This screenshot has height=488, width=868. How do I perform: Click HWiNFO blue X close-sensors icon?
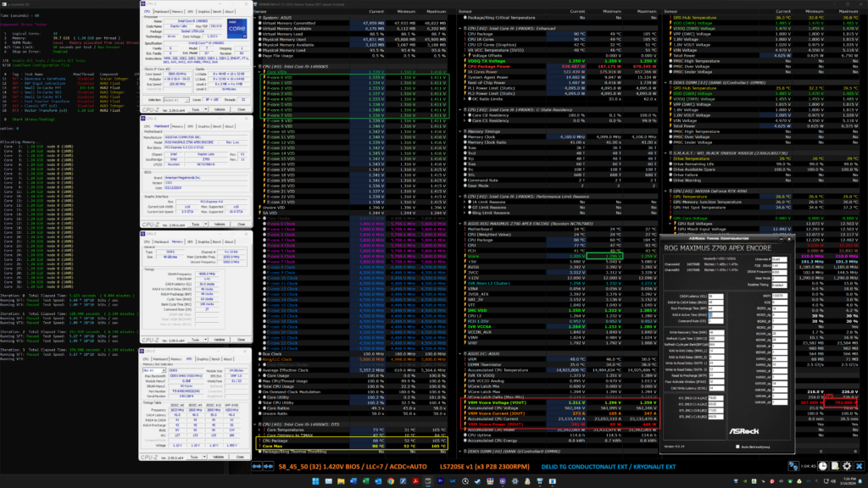point(860,467)
